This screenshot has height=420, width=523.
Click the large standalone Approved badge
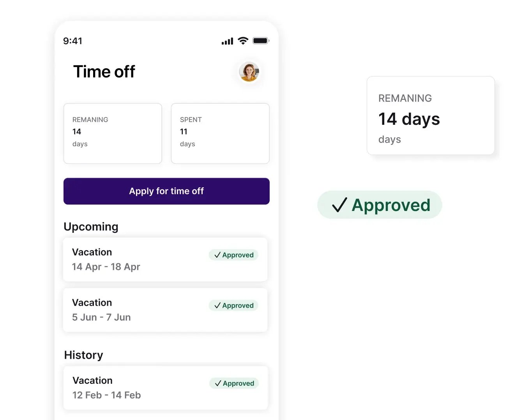(x=379, y=205)
